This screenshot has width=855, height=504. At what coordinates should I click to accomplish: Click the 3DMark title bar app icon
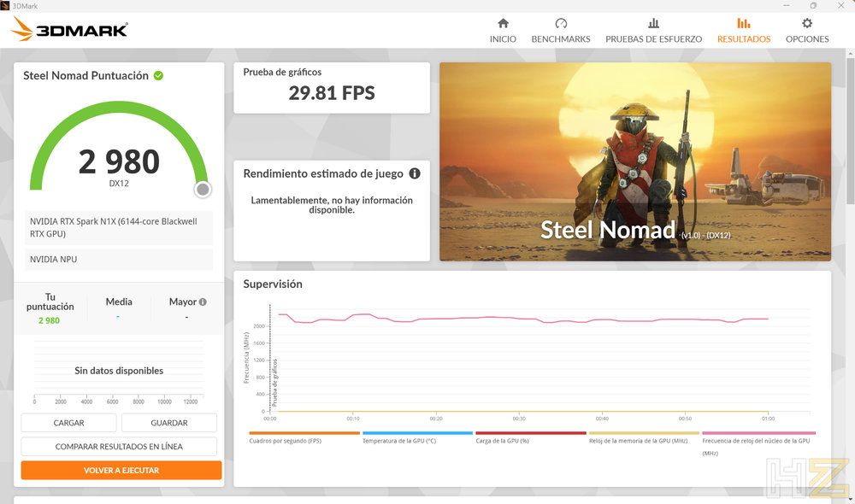(x=5, y=5)
